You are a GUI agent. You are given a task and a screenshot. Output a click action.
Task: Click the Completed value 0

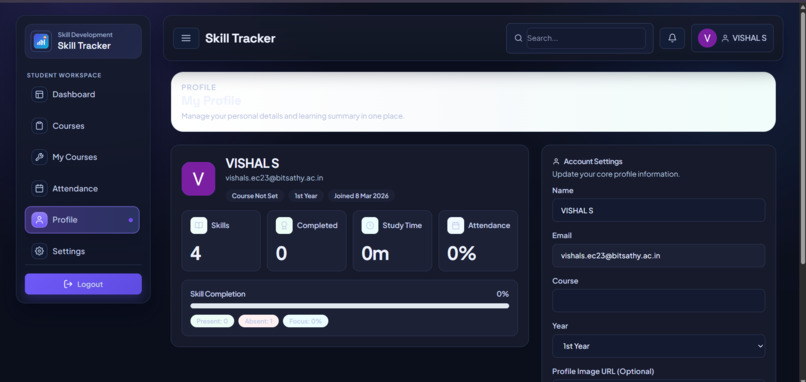tap(282, 253)
